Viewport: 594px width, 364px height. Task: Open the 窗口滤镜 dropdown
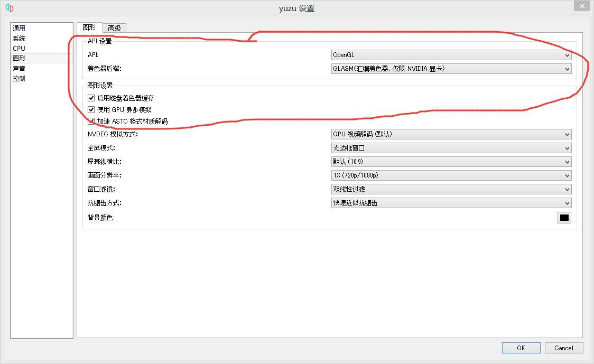(451, 189)
